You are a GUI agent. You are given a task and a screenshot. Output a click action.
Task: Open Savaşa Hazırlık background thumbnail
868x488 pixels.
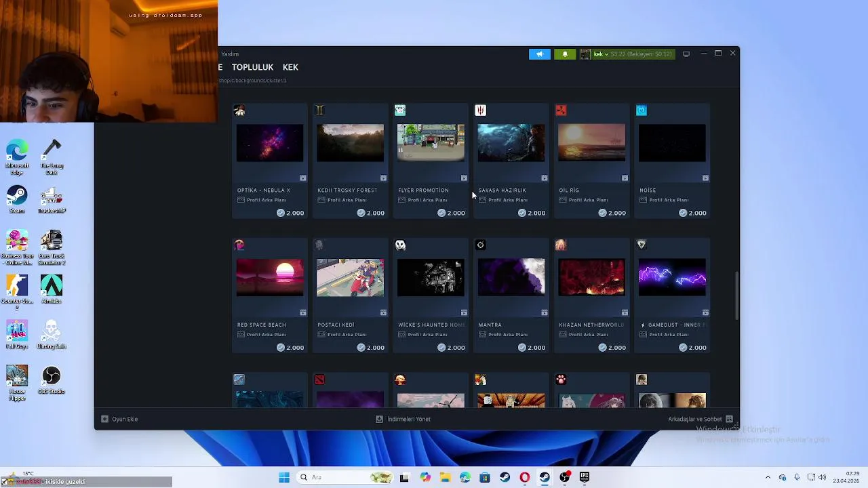tap(511, 143)
